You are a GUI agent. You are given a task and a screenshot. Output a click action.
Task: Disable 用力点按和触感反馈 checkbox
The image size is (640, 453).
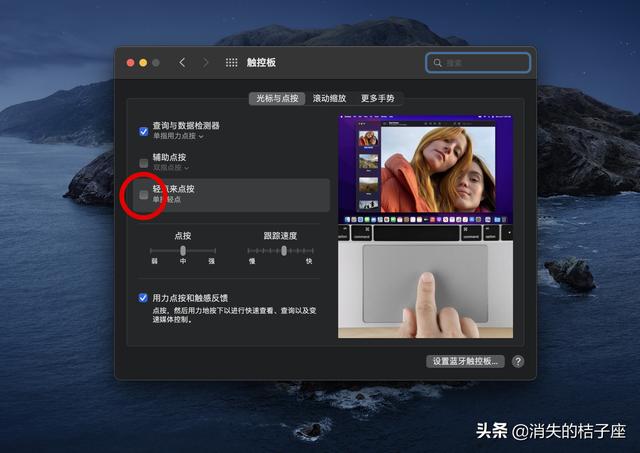point(143,298)
